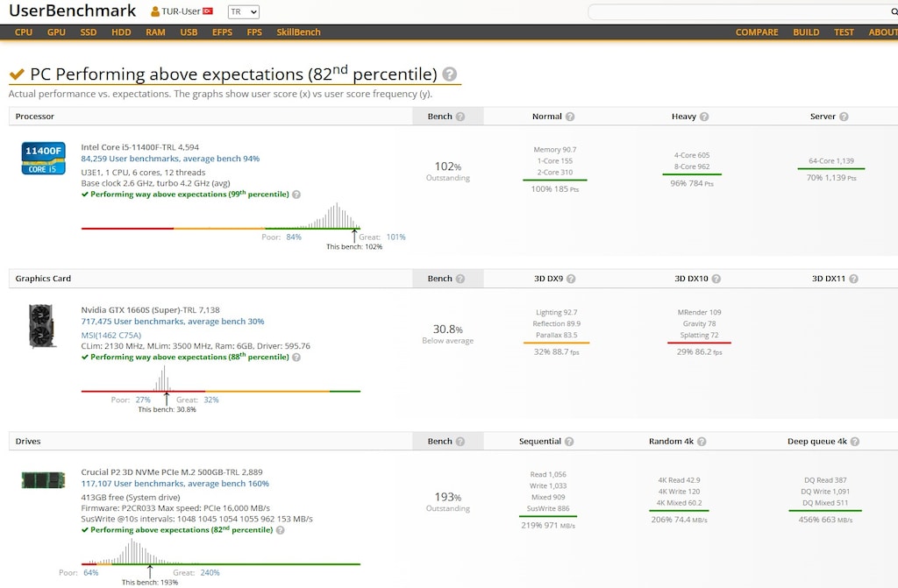Click the help icon next to Server

coord(844,117)
